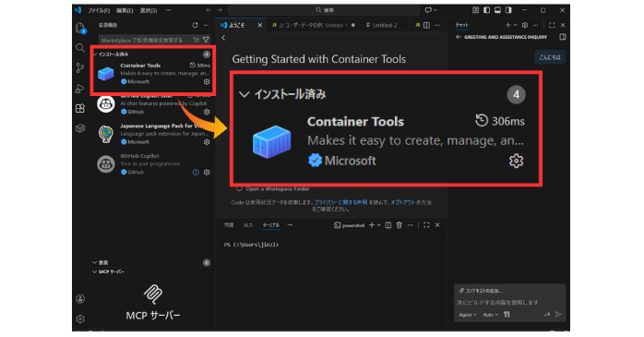Focus the chat message input field

(509, 303)
